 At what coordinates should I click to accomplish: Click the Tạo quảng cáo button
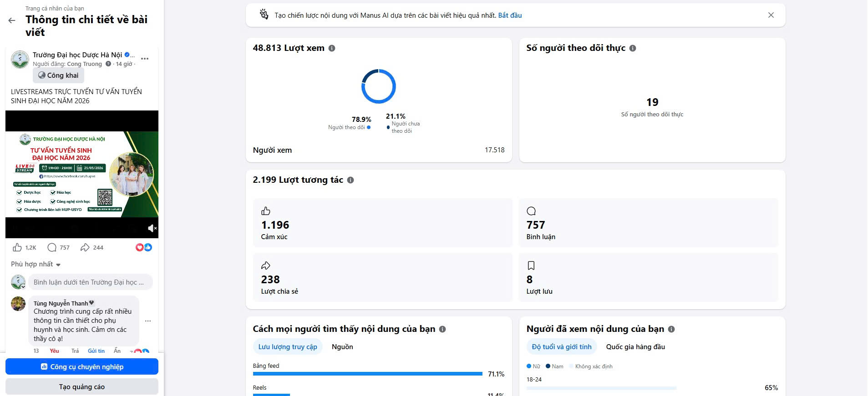(x=82, y=386)
